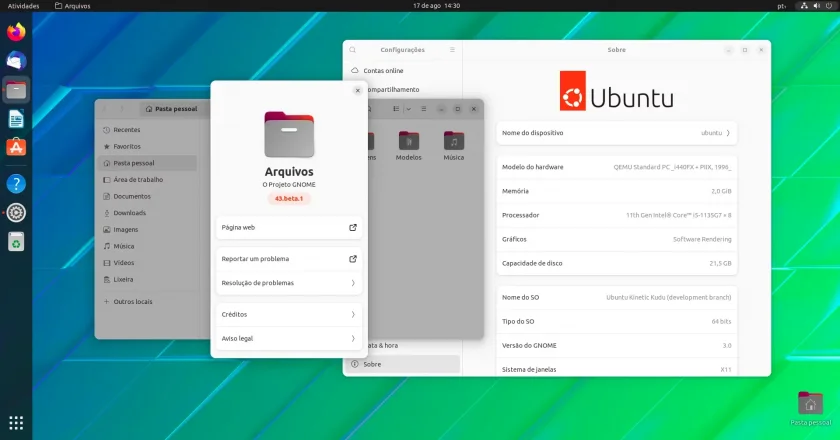This screenshot has width=840, height=440.
Task: Open the Configurações hamburger menu
Action: tap(452, 50)
